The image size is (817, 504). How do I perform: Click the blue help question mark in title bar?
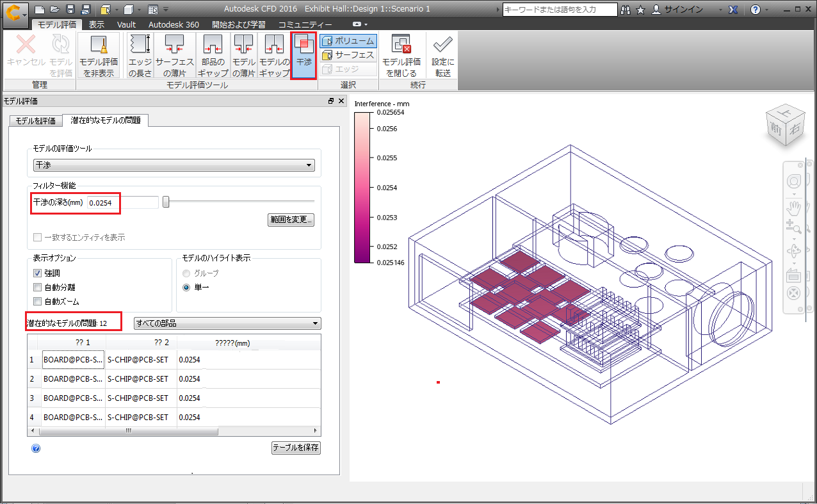click(x=756, y=10)
